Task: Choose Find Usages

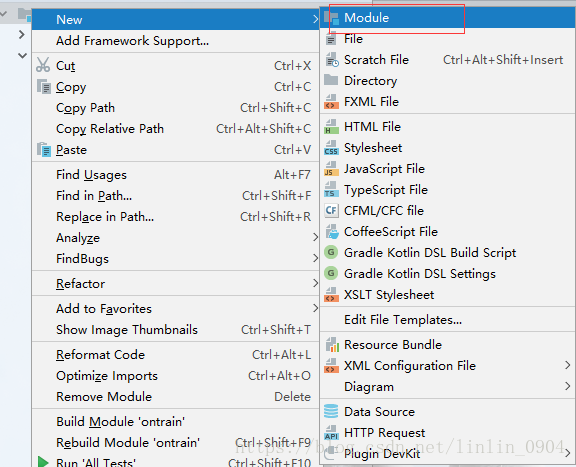Action: (x=175, y=175)
